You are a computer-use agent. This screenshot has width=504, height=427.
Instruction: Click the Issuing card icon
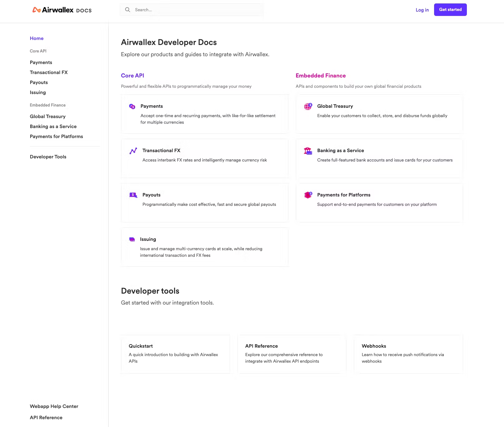[x=132, y=240]
